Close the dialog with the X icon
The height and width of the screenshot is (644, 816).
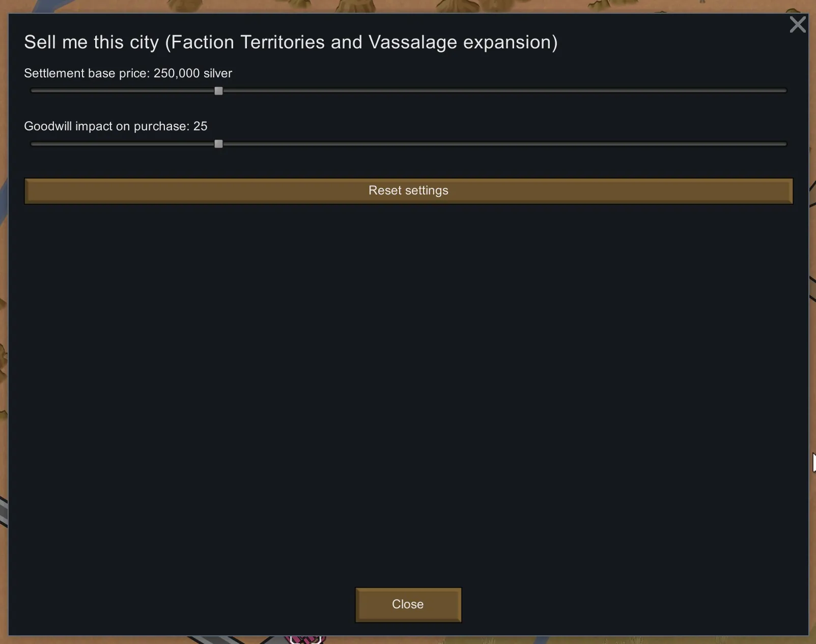pos(797,24)
